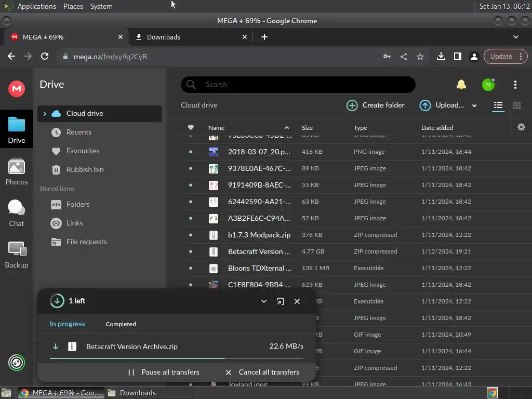
Task: Toggle Chrome side panel
Action: [457, 56]
